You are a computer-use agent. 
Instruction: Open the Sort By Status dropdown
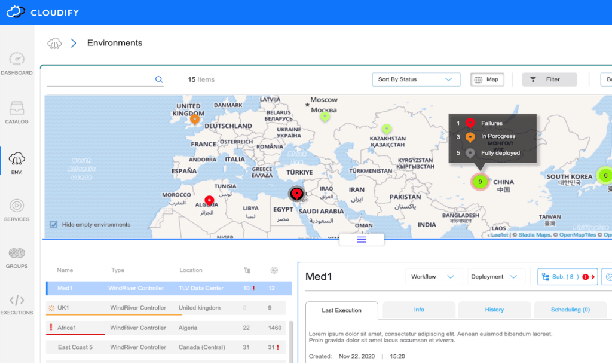tap(416, 79)
